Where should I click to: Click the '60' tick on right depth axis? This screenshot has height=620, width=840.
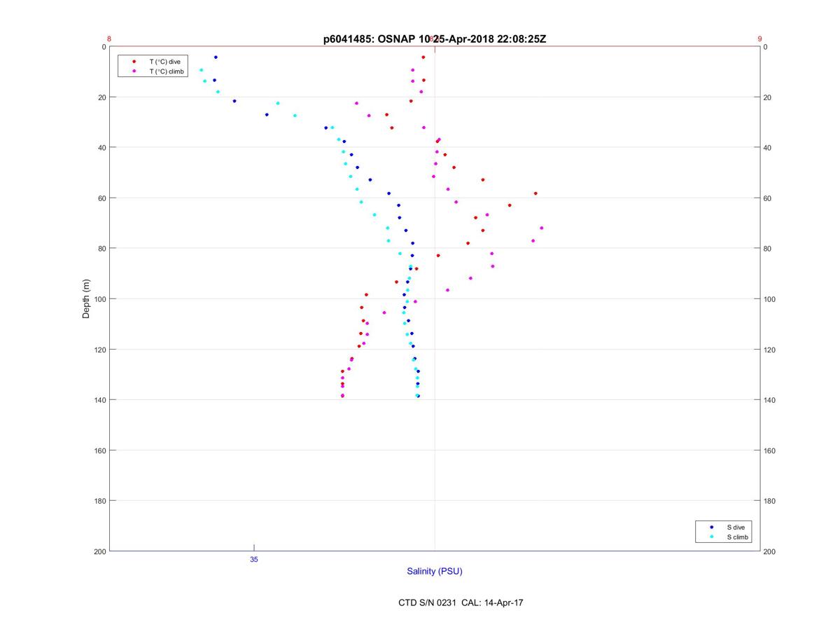(x=768, y=198)
